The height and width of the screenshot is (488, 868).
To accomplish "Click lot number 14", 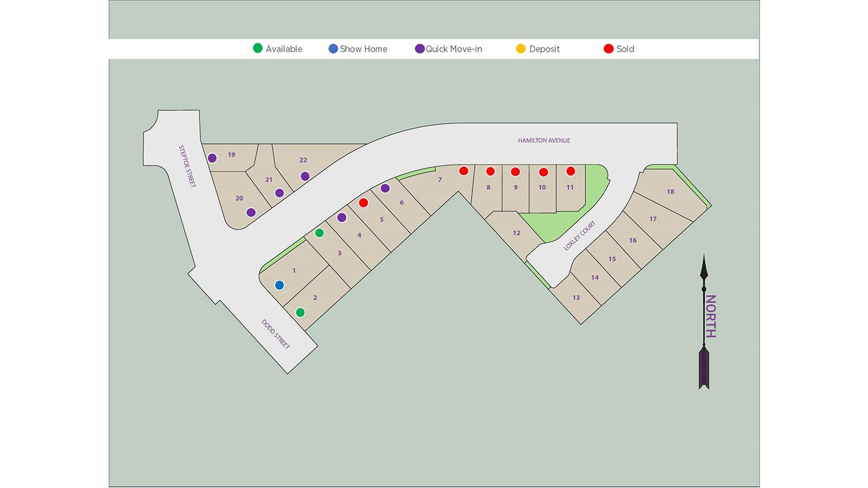I will click(595, 278).
